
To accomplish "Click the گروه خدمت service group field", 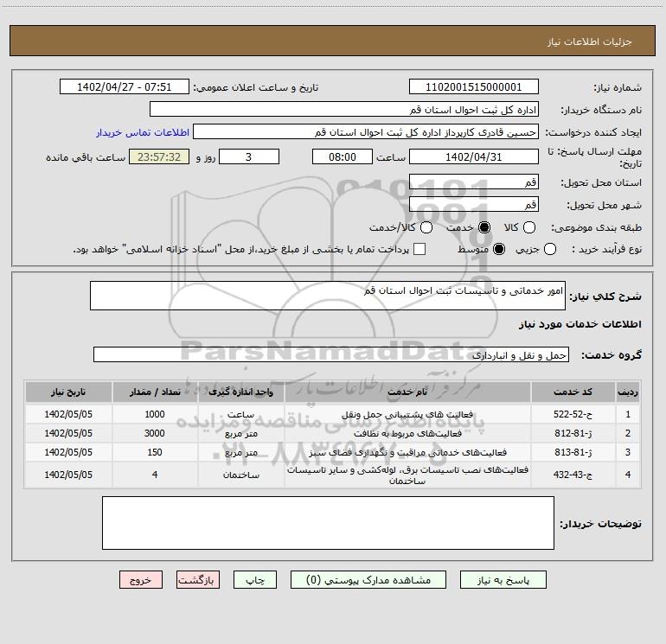I will 331,355.
